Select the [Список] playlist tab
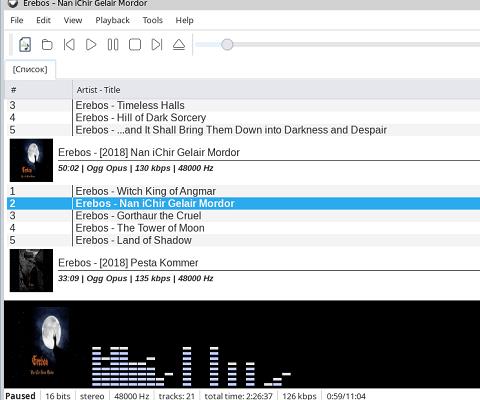Viewport: 480px width, 400px height. 30,69
